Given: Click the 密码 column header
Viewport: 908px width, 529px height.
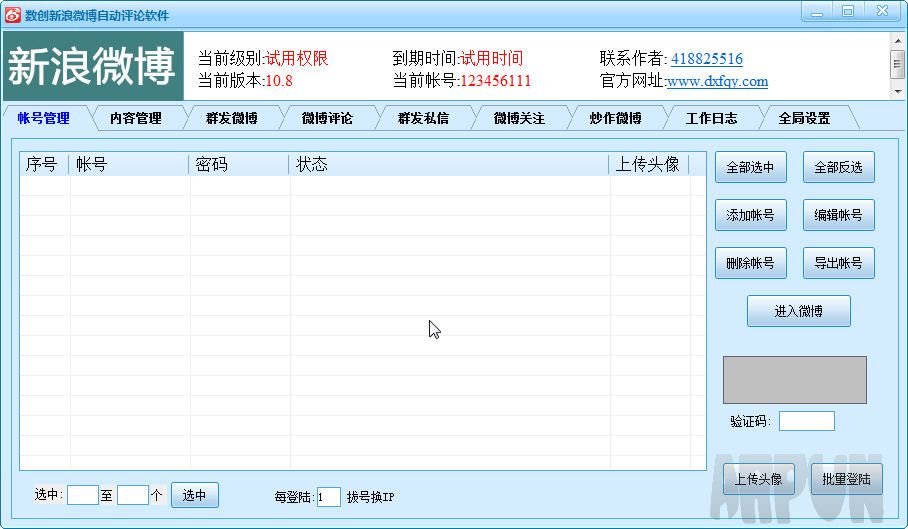Looking at the screenshot, I should 239,164.
